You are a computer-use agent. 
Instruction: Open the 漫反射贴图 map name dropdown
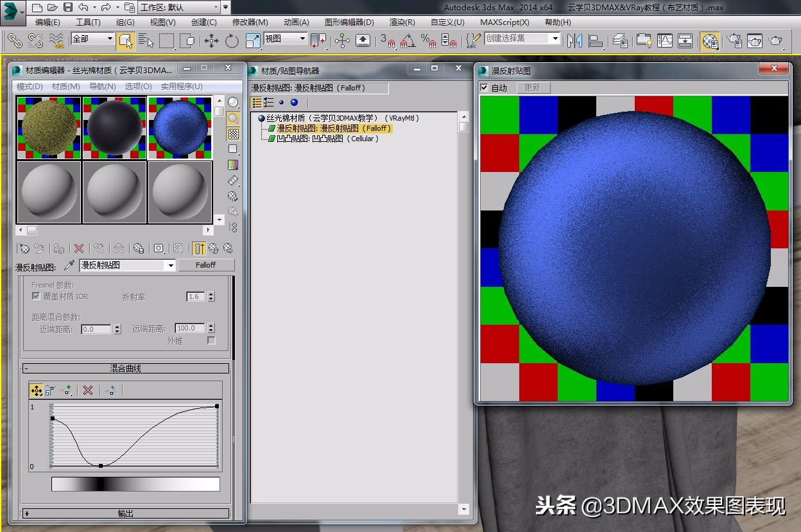170,265
